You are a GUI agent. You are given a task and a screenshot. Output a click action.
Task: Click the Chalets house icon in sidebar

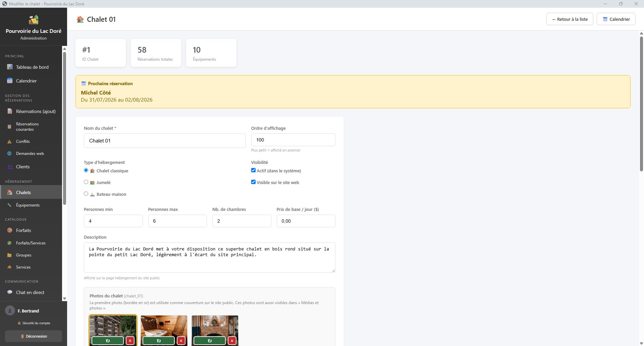[x=10, y=192]
